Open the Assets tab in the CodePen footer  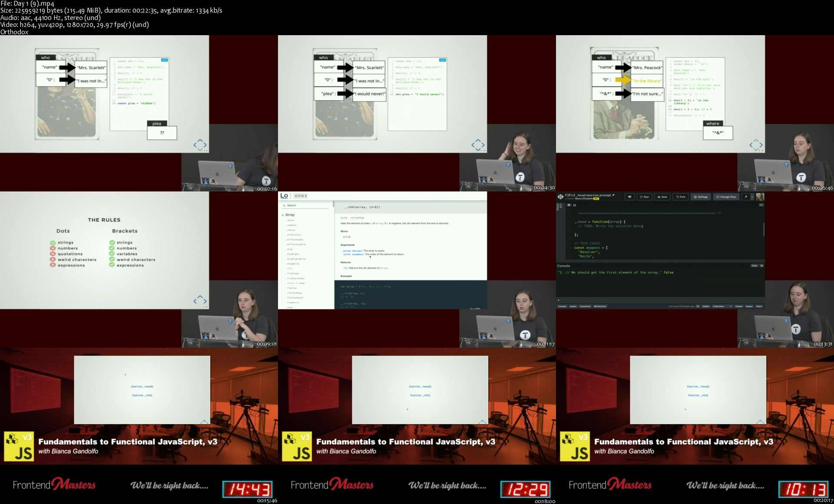tap(573, 306)
